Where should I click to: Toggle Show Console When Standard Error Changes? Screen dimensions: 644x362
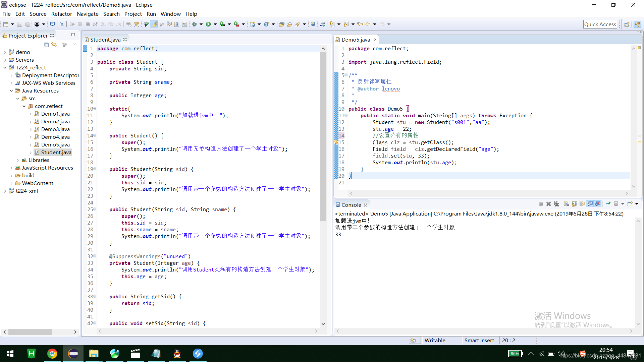pos(598,204)
